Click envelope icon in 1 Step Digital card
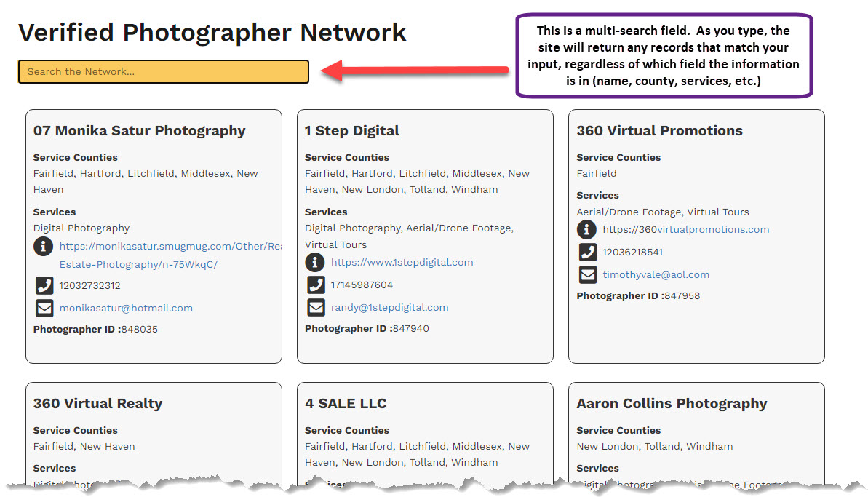This screenshot has width=868, height=497. (316, 307)
